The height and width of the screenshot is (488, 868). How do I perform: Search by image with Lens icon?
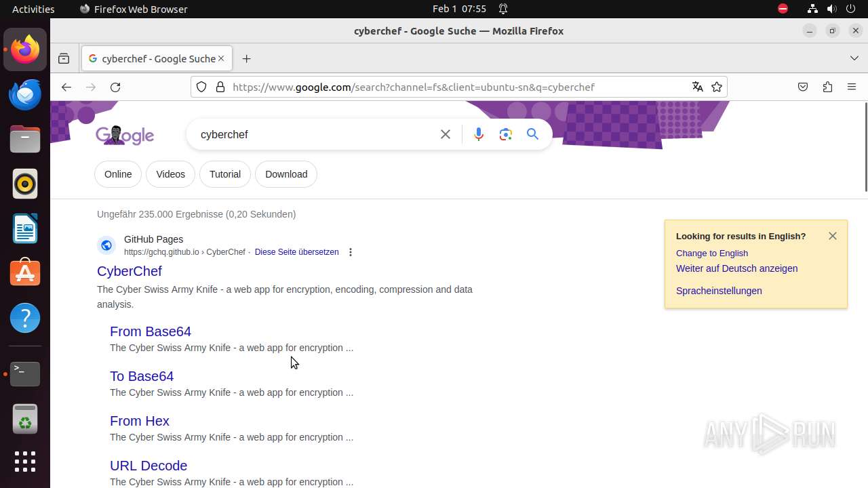(x=506, y=134)
